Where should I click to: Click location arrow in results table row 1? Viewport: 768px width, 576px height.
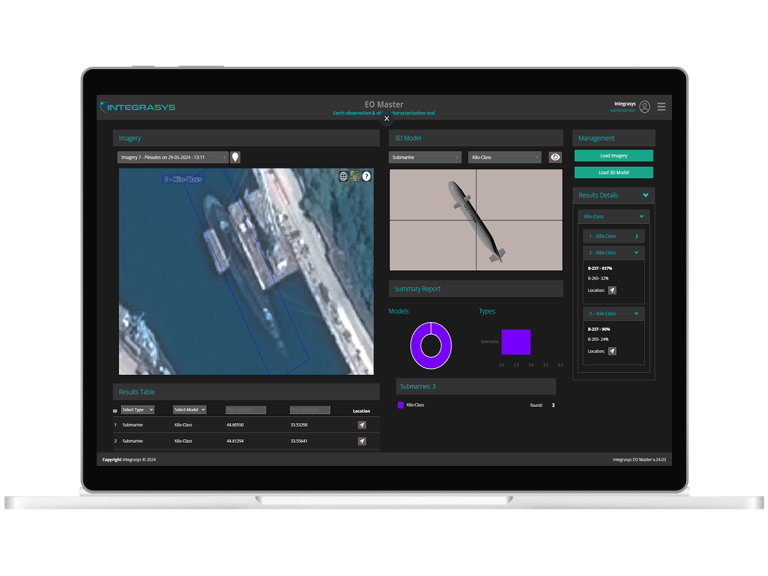point(361,425)
